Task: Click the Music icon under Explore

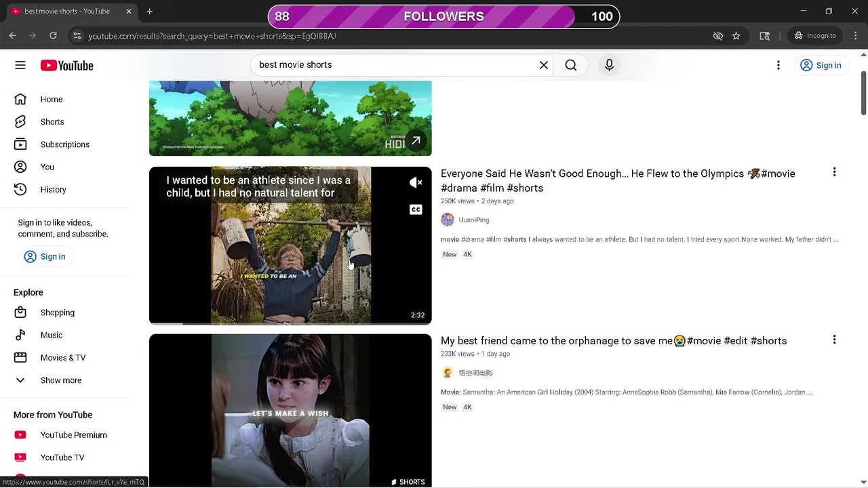Action: pyautogui.click(x=20, y=335)
